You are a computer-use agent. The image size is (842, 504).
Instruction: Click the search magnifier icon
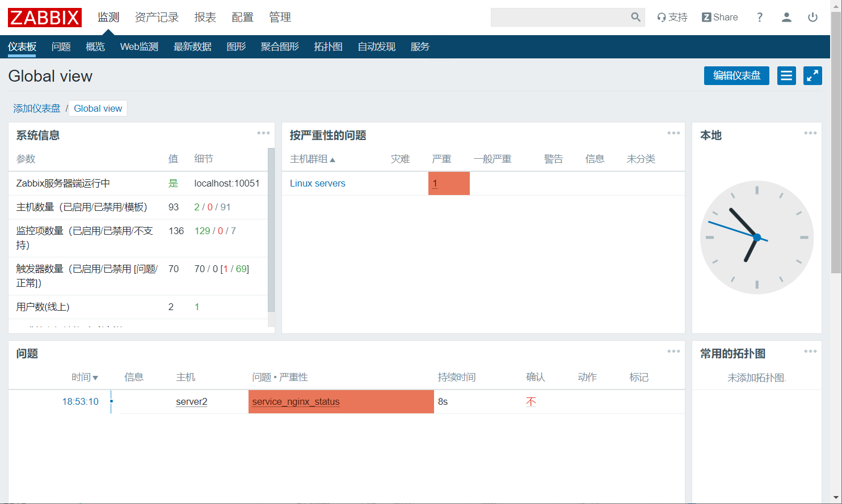click(635, 18)
